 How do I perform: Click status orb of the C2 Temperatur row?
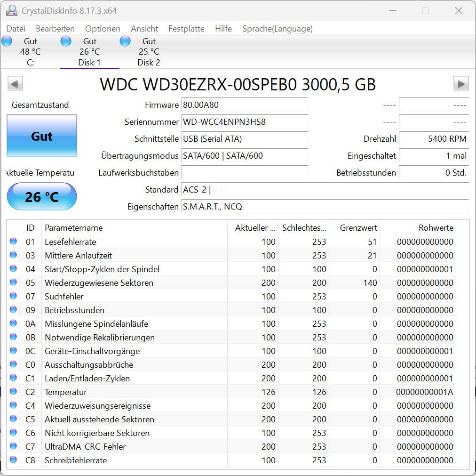point(13,392)
